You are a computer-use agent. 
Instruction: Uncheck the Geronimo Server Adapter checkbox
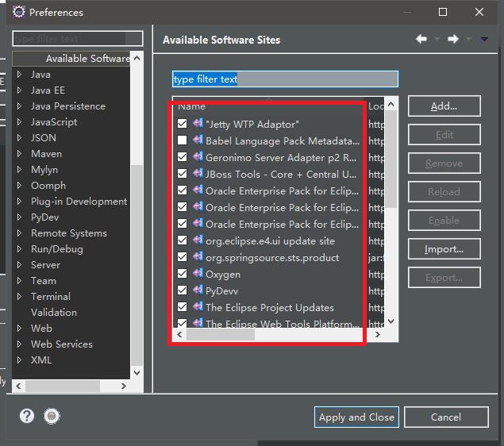point(183,157)
